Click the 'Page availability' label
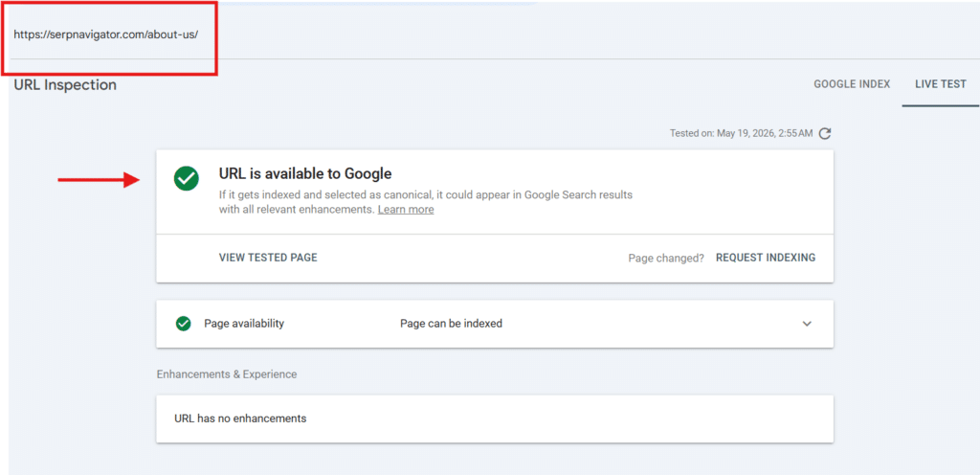Screen dimensions: 980x475 tap(244, 324)
